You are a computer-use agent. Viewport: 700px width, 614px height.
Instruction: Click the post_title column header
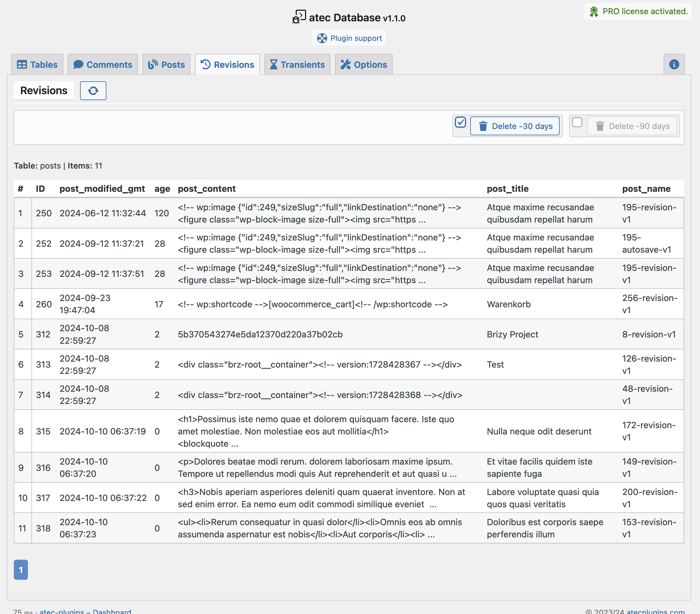(x=508, y=189)
